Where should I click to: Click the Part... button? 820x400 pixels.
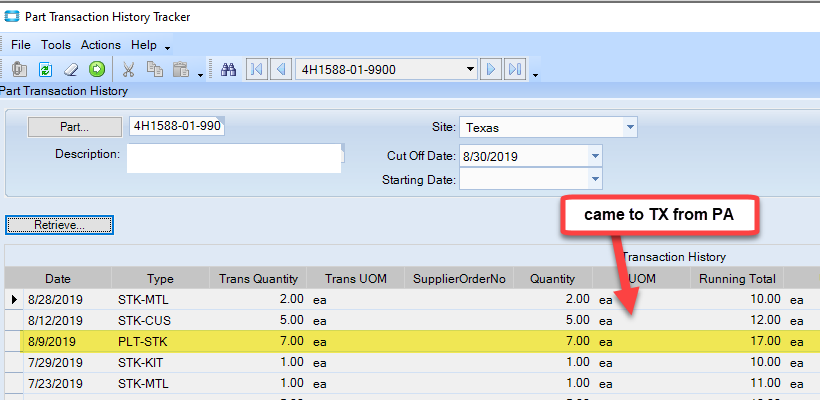pos(75,127)
